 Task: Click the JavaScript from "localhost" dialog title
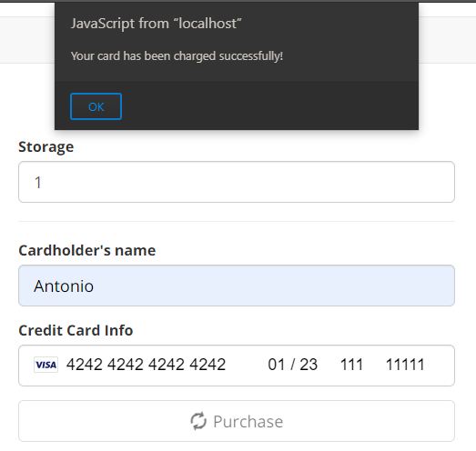click(156, 24)
